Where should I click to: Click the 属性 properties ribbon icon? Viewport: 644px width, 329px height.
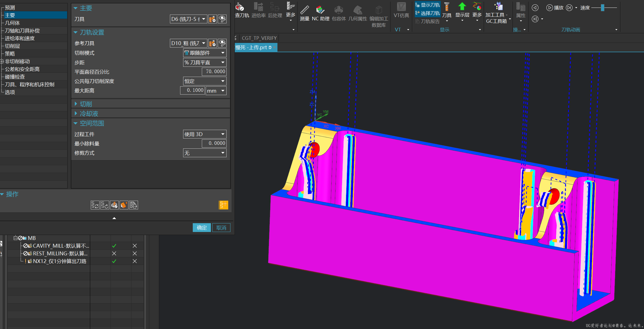point(521,10)
